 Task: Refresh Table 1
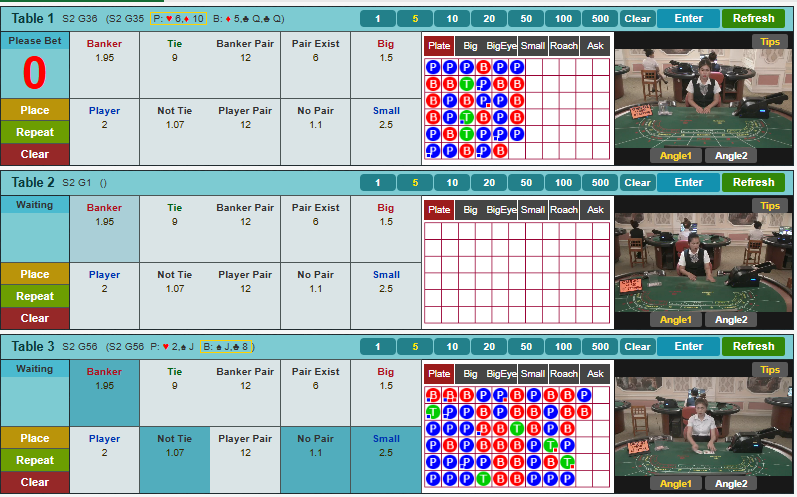[x=753, y=18]
